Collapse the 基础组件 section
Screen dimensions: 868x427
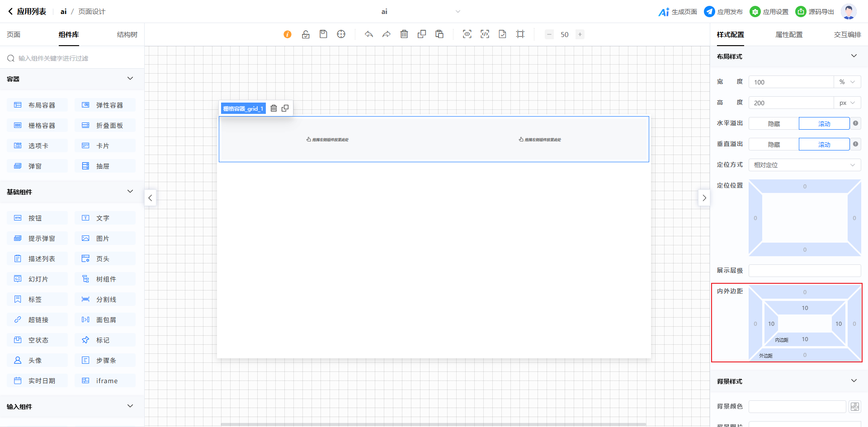[130, 192]
